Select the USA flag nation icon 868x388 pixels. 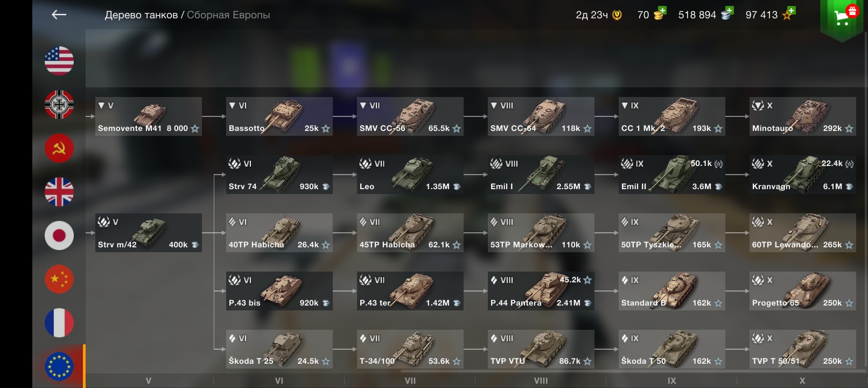[59, 60]
